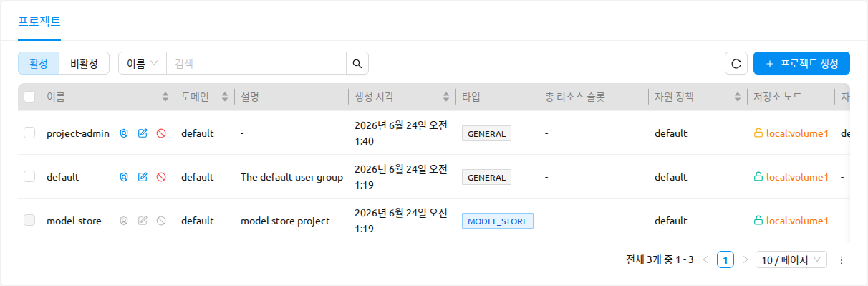
Task: Click lock icon beside project-admin local:volume1
Action: coord(758,133)
